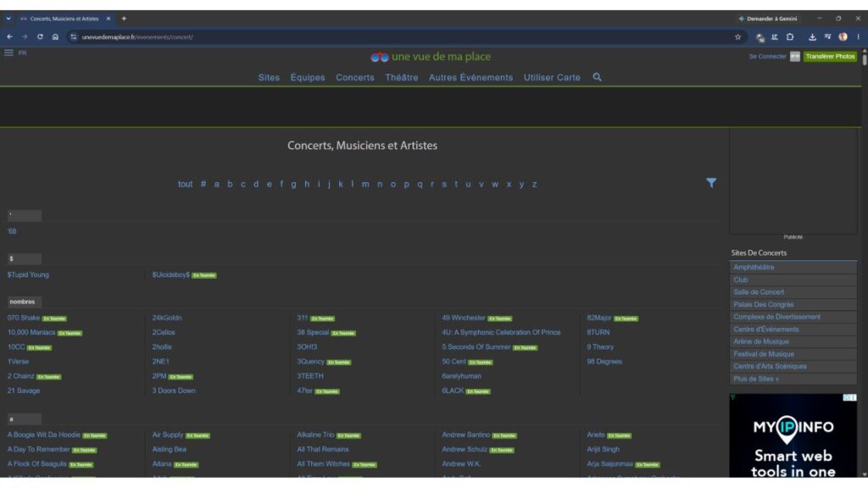Click the browser forward arrow

(x=25, y=37)
